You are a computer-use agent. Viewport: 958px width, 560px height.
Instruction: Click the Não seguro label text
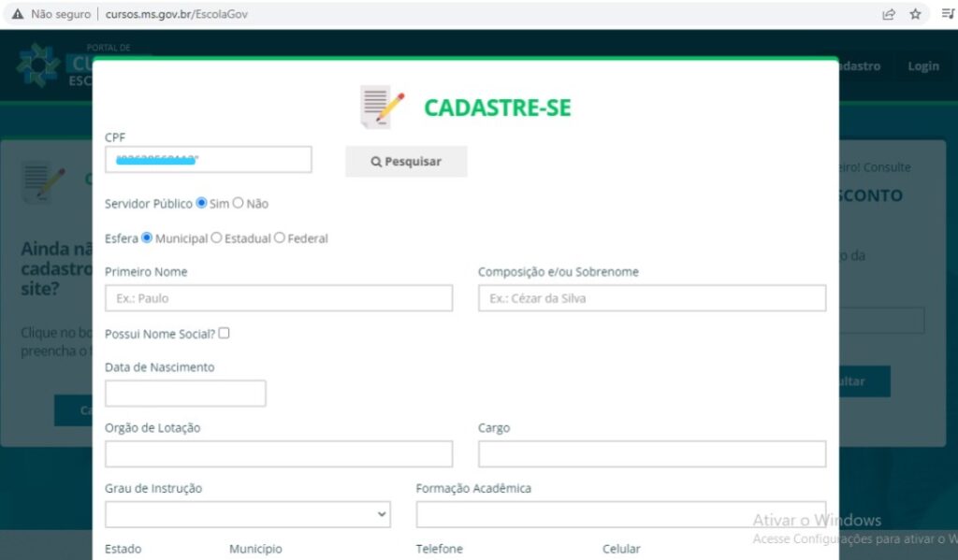click(x=61, y=14)
